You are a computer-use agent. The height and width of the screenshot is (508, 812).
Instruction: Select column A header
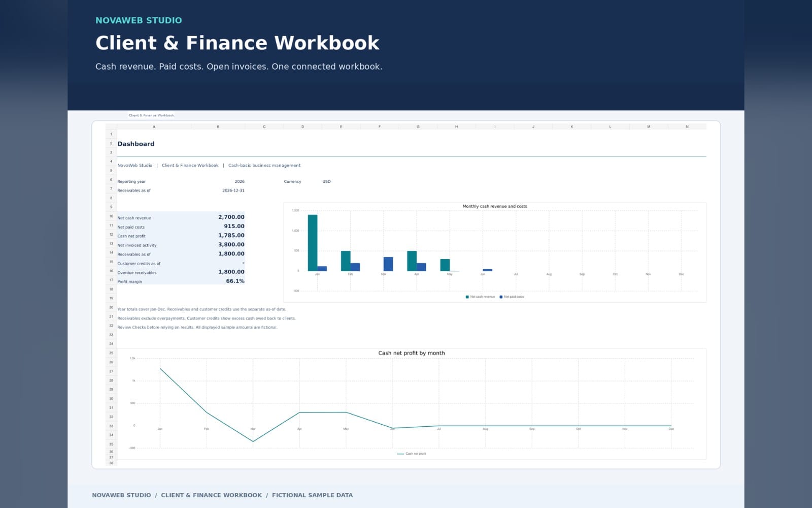click(x=154, y=126)
